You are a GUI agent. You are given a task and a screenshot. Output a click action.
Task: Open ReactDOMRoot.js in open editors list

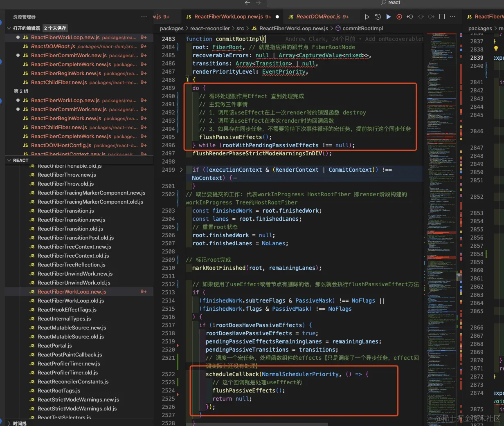[x=79, y=46]
